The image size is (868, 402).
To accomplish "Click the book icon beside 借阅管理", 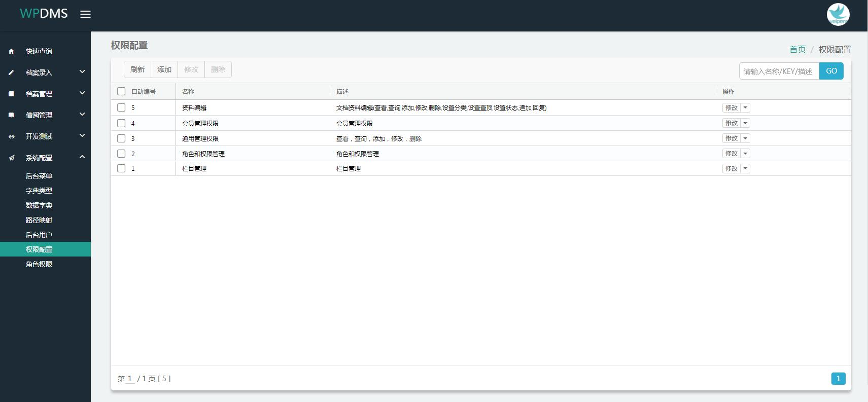I will (x=11, y=115).
